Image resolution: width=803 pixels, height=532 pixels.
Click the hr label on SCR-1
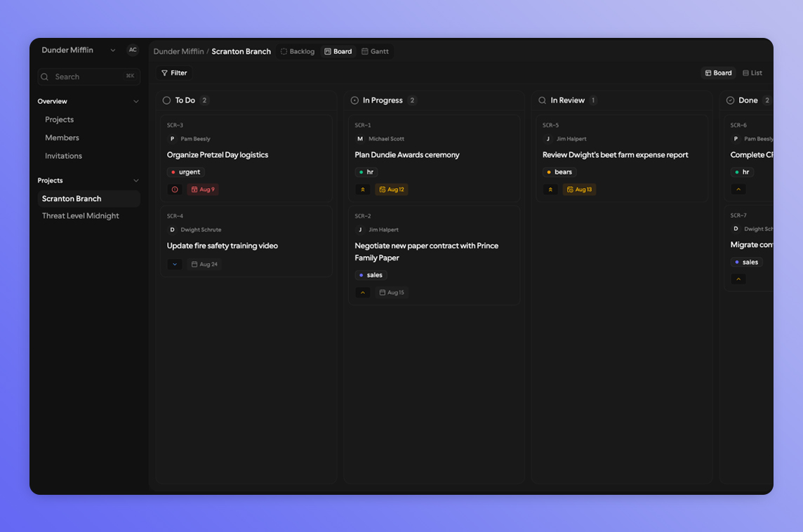(x=366, y=172)
